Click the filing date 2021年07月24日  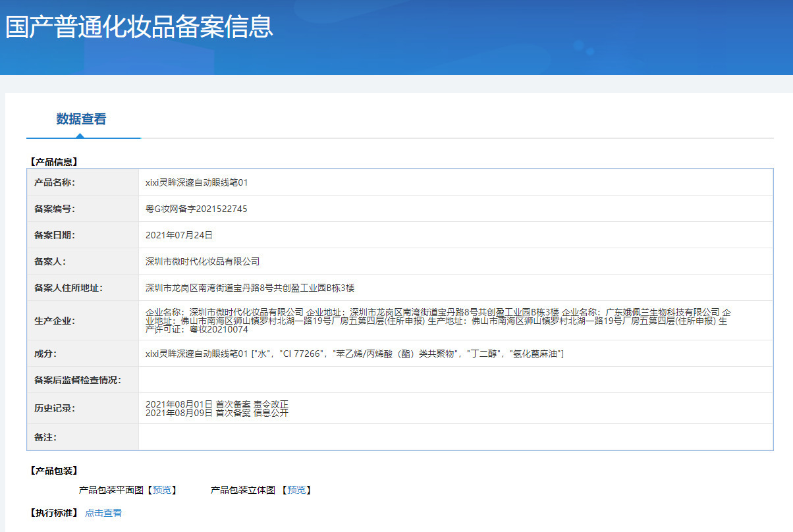[x=178, y=235]
